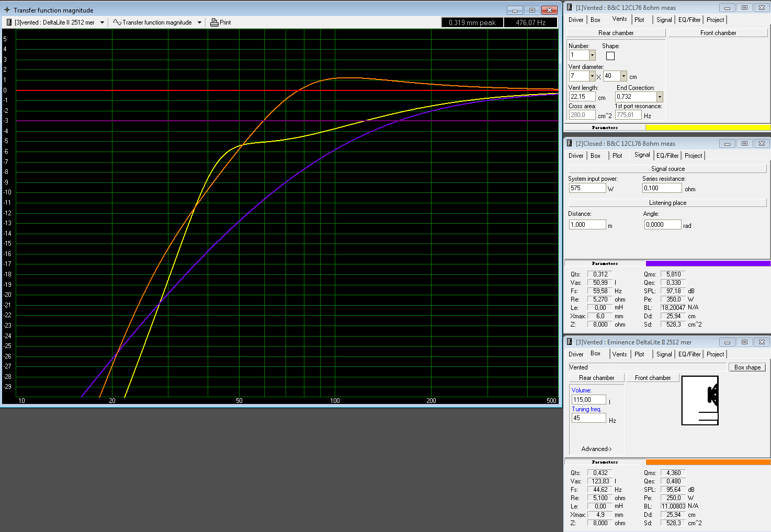Click the crosshair icon in the graph window title
Viewport: 771px width, 532px height.
pyautogui.click(x=7, y=10)
